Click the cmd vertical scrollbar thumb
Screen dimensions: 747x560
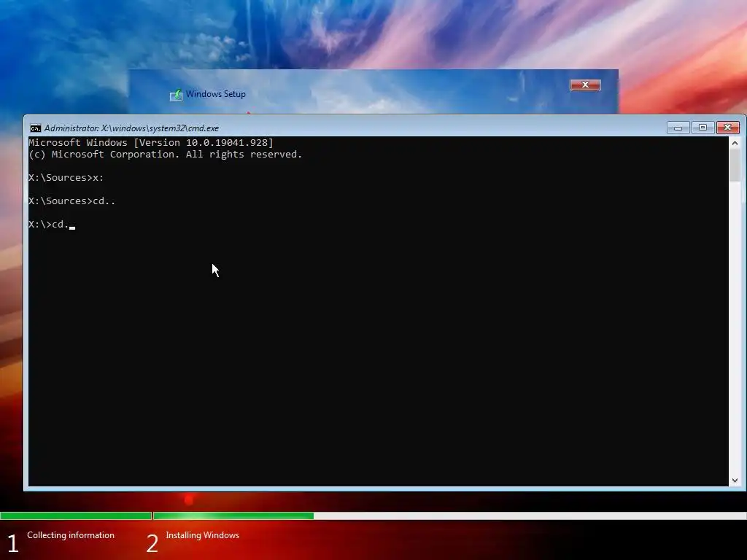[735, 166]
